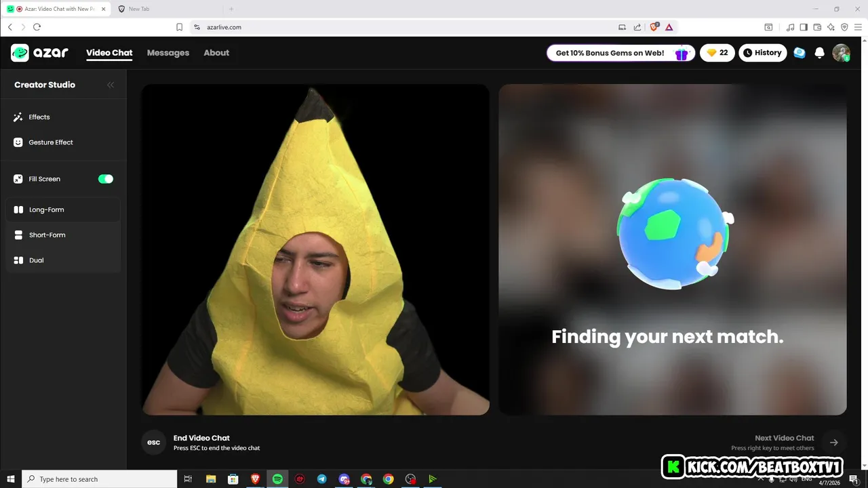Reload the azarlive.com page

click(37, 27)
